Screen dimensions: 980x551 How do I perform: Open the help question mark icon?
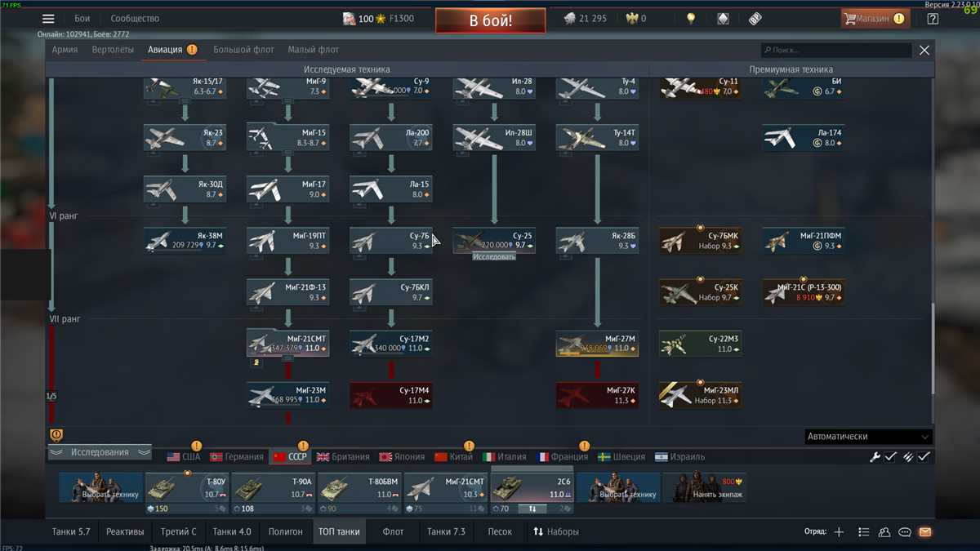point(933,19)
